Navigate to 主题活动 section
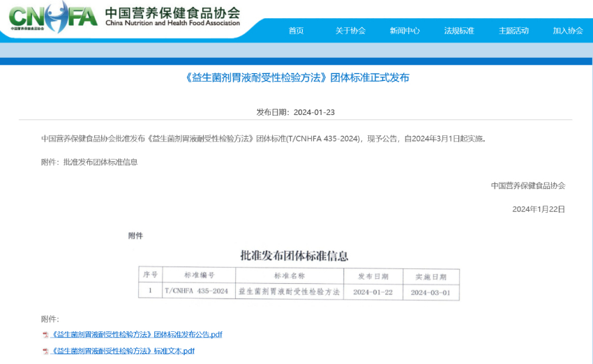 [513, 31]
